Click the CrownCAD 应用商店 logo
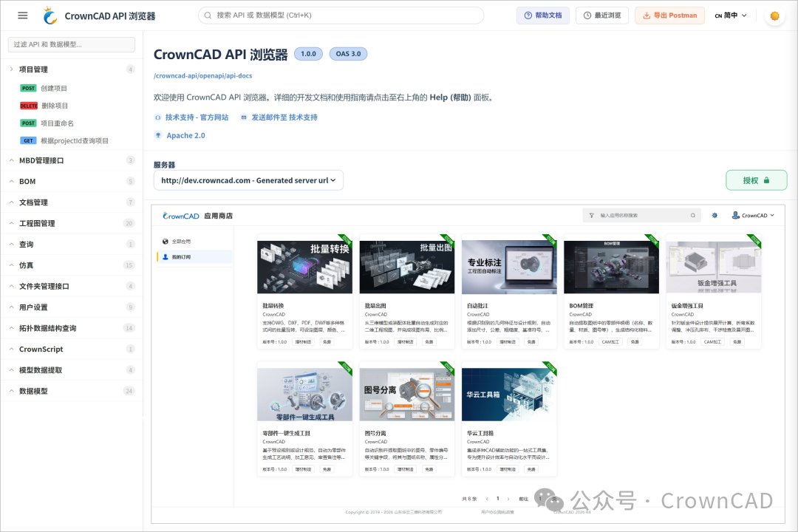798x532 pixels. pos(197,216)
